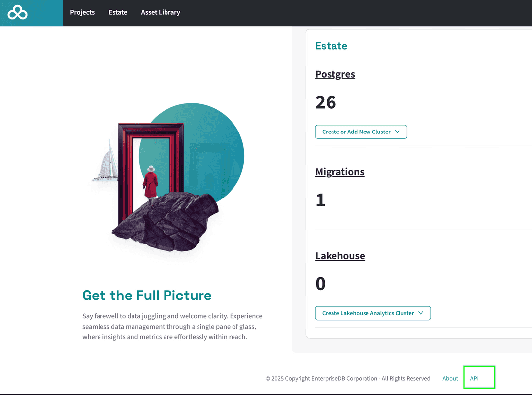The image size is (532, 395).
Task: Open the Migrations link
Action: (339, 172)
